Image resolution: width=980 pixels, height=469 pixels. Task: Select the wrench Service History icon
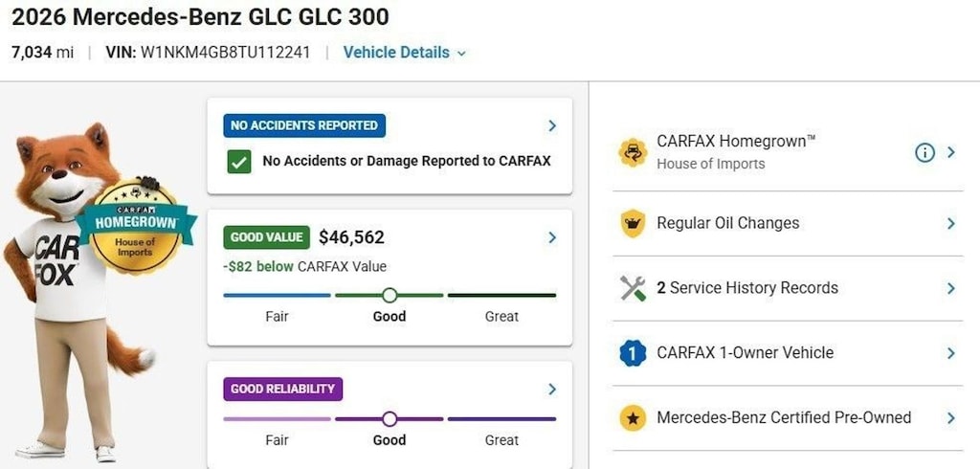point(633,288)
